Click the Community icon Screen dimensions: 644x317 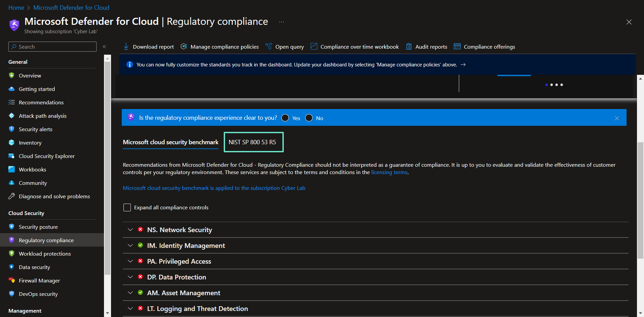[12, 183]
